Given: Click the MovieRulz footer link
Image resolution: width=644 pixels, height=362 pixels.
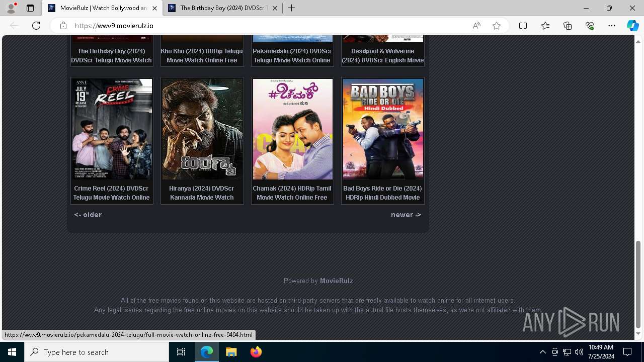Looking at the screenshot, I should (x=337, y=281).
